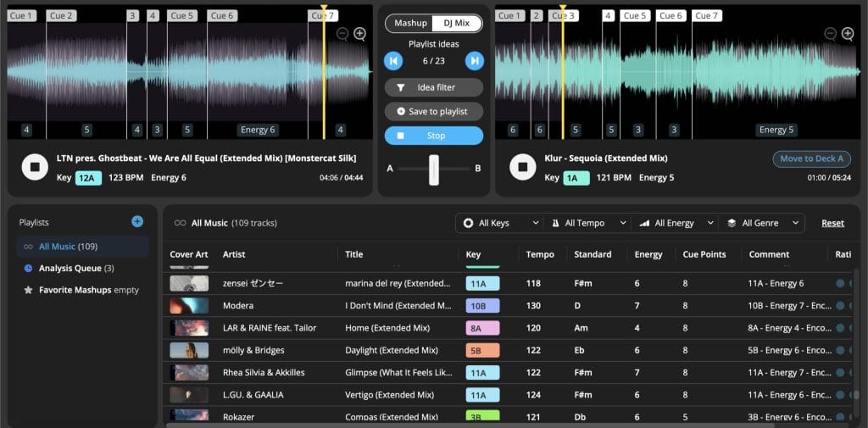Image resolution: width=868 pixels, height=428 pixels.
Task: Click the A/B crossfader handle
Action: (x=434, y=170)
